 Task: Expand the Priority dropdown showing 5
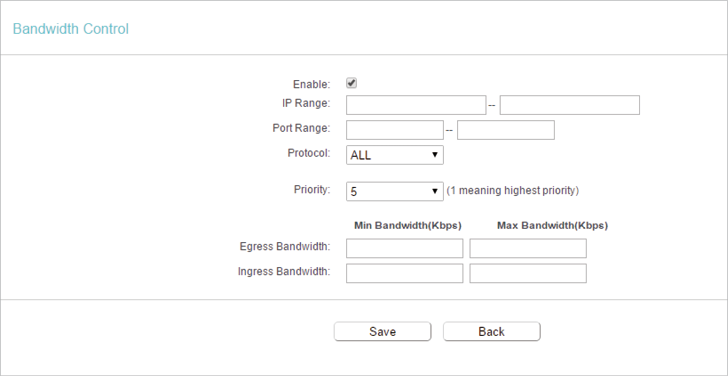click(395, 191)
